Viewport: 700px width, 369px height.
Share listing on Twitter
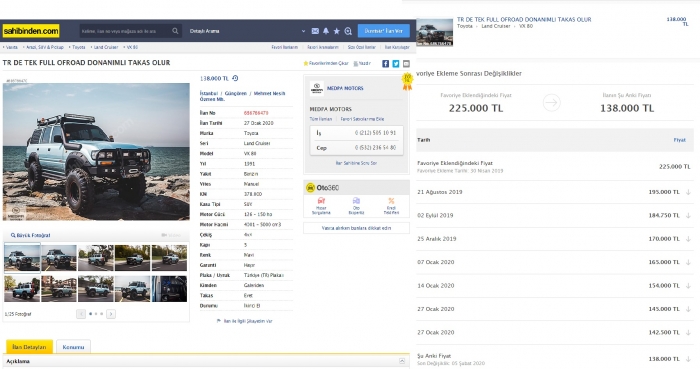click(396, 64)
